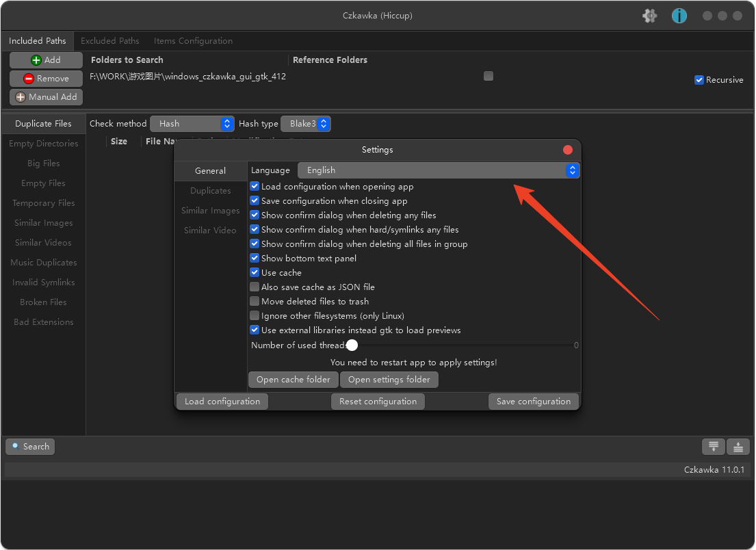Close the Settings dialog with the red dot

pyautogui.click(x=567, y=150)
